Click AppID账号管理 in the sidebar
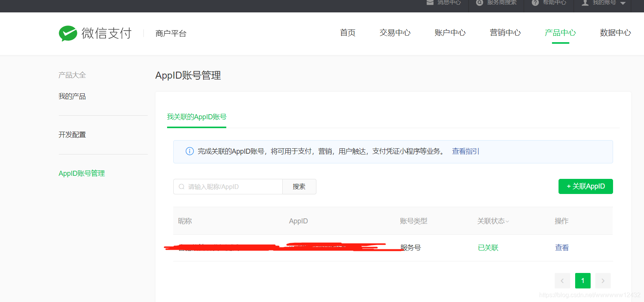 point(82,173)
